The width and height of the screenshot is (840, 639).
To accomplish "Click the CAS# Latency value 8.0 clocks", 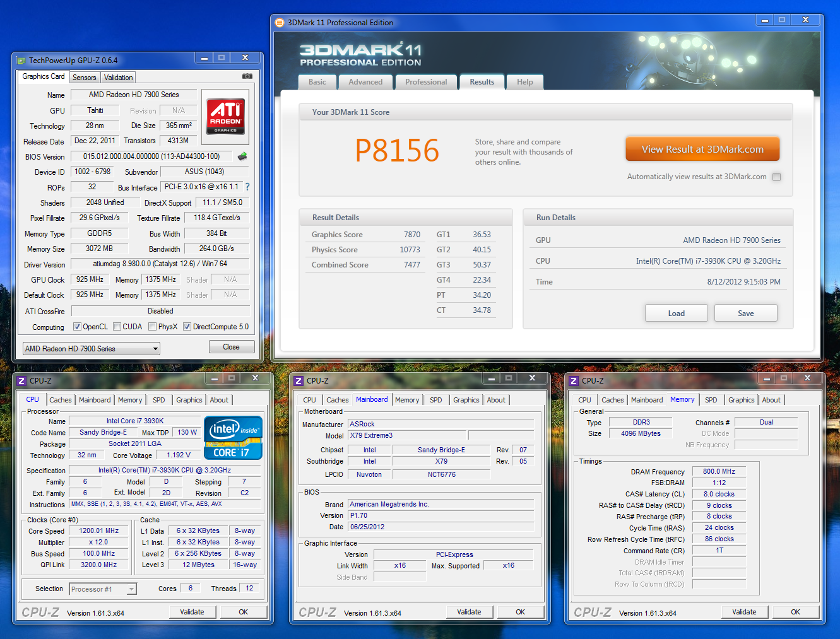I will coord(719,494).
